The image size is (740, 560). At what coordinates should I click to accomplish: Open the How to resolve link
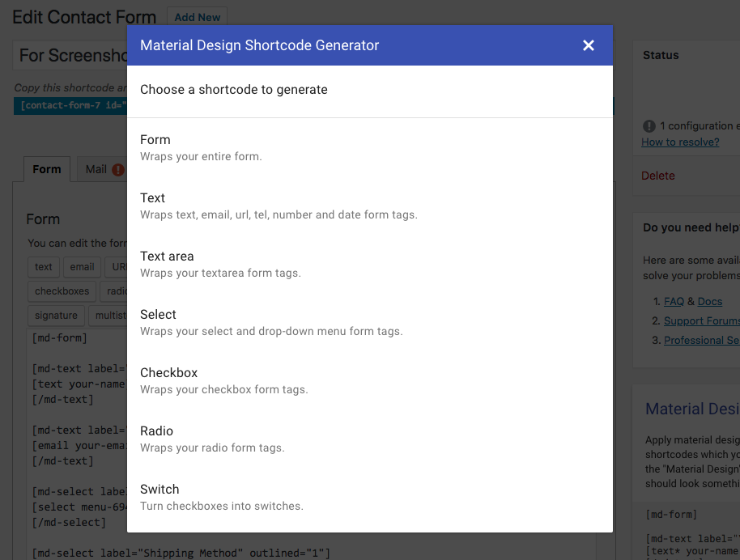click(x=680, y=142)
